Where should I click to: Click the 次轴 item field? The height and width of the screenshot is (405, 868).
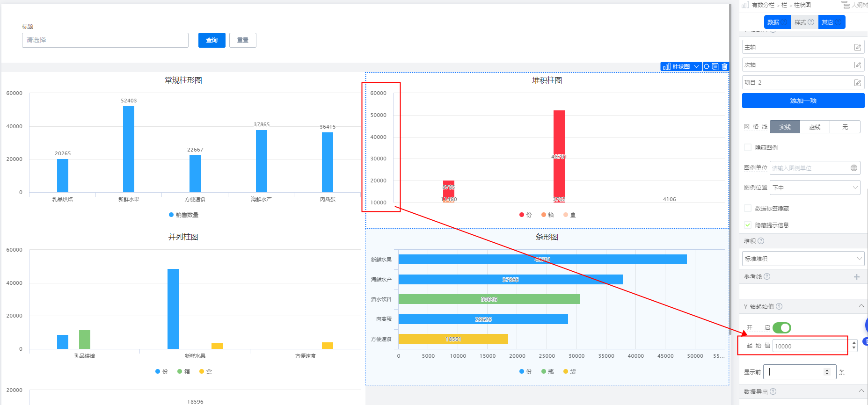[803, 65]
